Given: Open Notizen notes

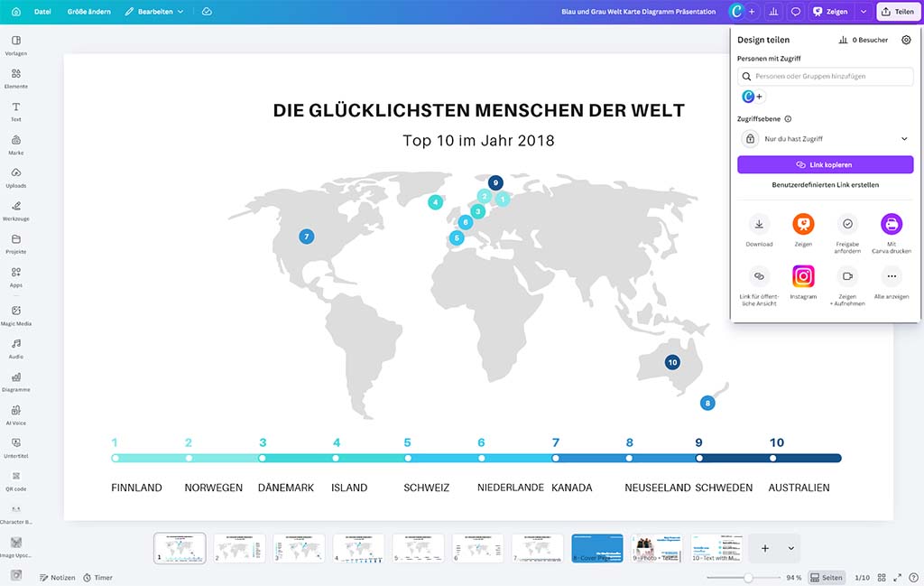Looking at the screenshot, I should [x=57, y=578].
